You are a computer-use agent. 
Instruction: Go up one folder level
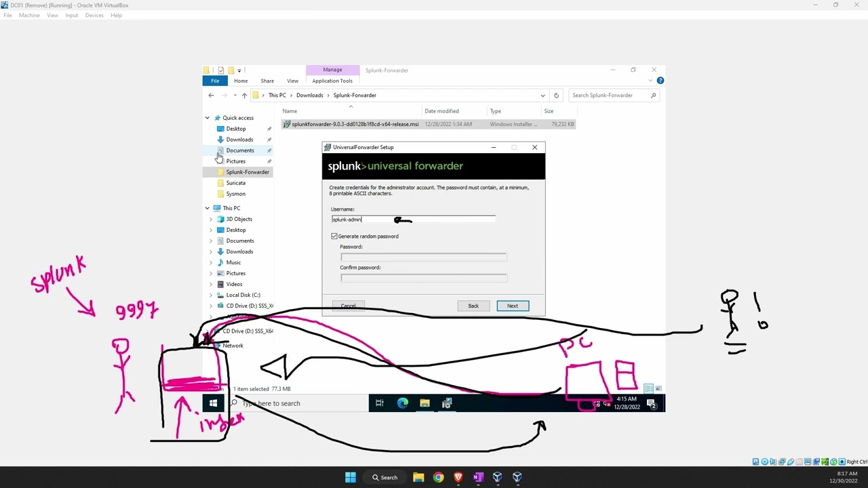pos(244,96)
